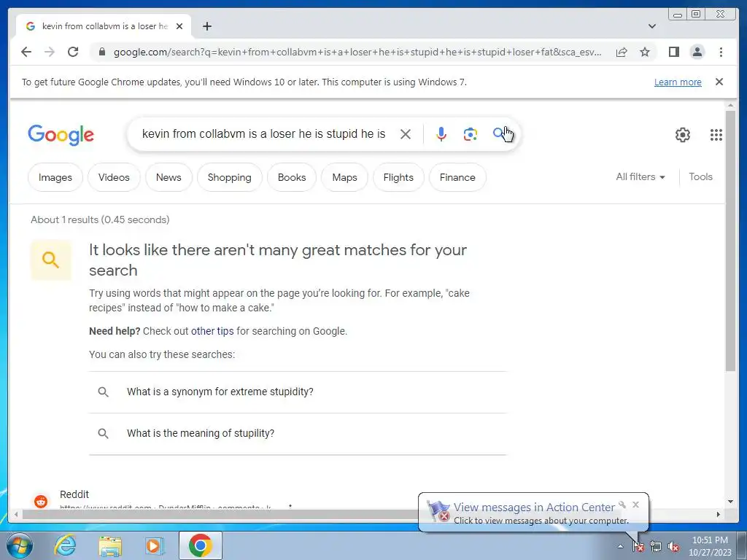This screenshot has width=747, height=560.
Task: Reload the current Google page
Action: (x=73, y=52)
